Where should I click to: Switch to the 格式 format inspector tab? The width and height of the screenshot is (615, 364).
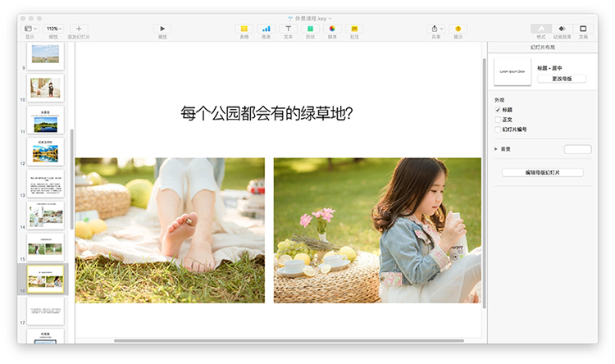pos(541,29)
